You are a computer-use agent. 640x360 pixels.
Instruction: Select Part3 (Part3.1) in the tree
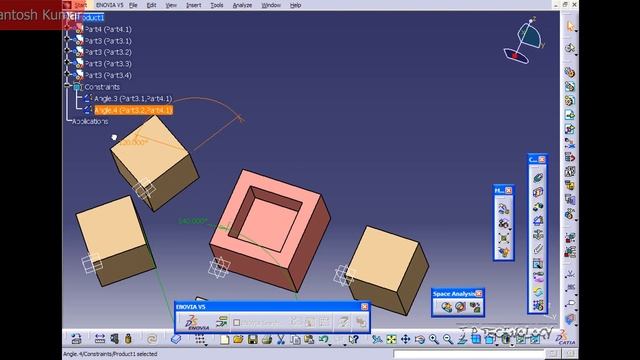108,41
